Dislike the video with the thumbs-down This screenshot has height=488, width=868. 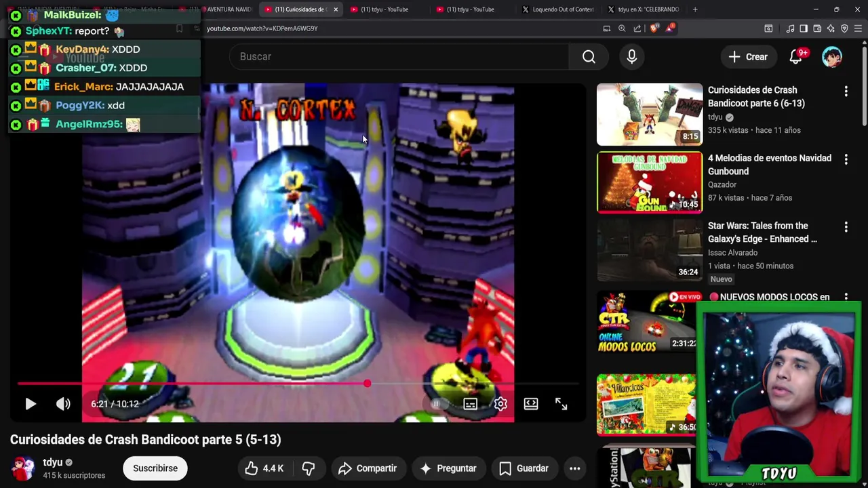[x=309, y=468]
